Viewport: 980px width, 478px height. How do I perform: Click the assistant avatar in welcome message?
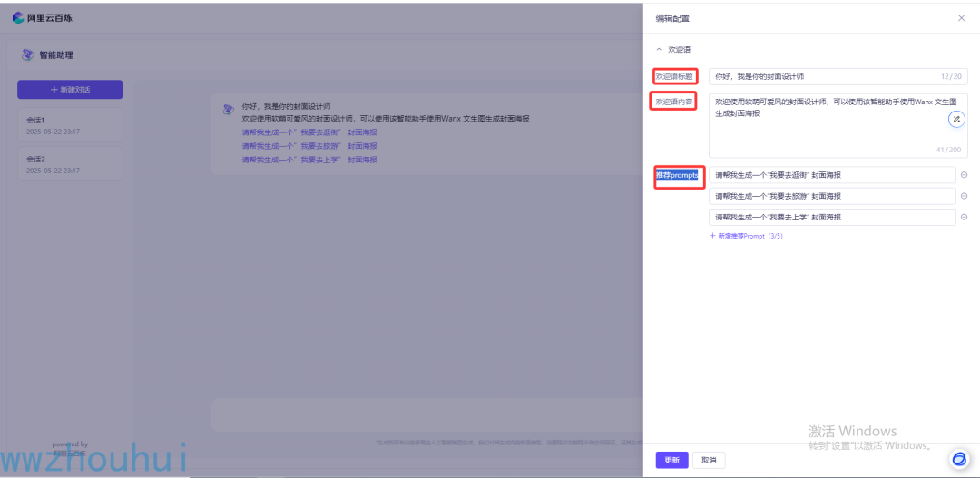click(228, 110)
